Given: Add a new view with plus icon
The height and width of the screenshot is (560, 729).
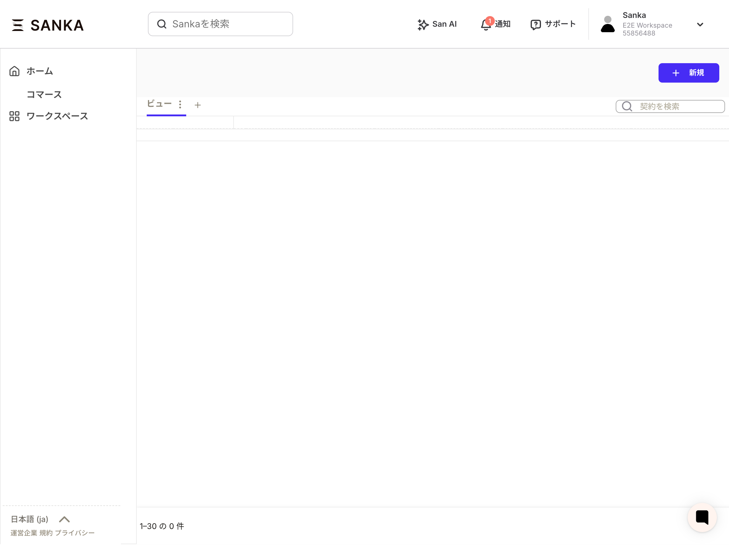Looking at the screenshot, I should 198,105.
